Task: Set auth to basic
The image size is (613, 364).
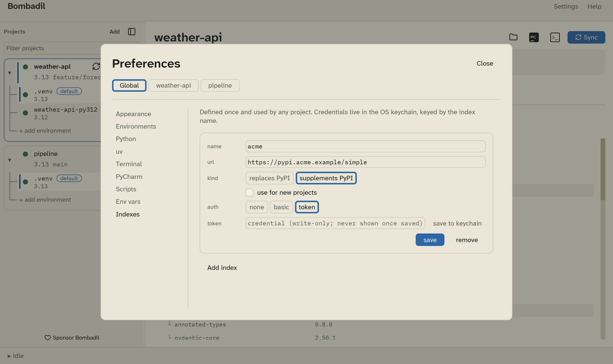Action: 281,207
